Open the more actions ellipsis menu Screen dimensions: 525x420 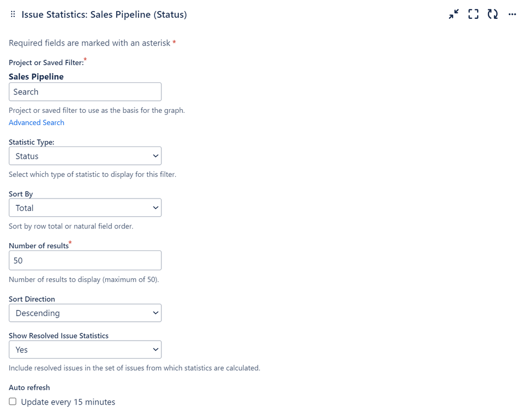[x=512, y=14]
